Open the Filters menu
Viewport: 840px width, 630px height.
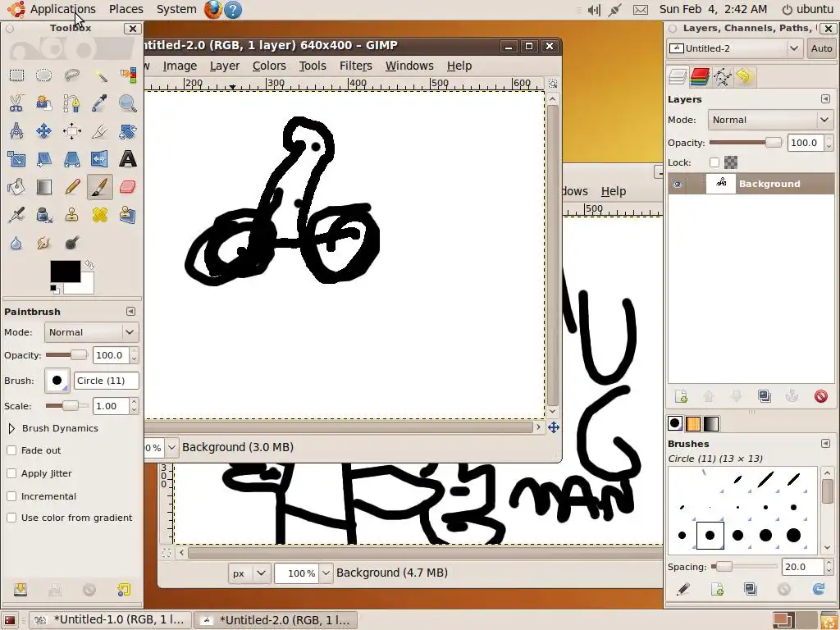356,66
